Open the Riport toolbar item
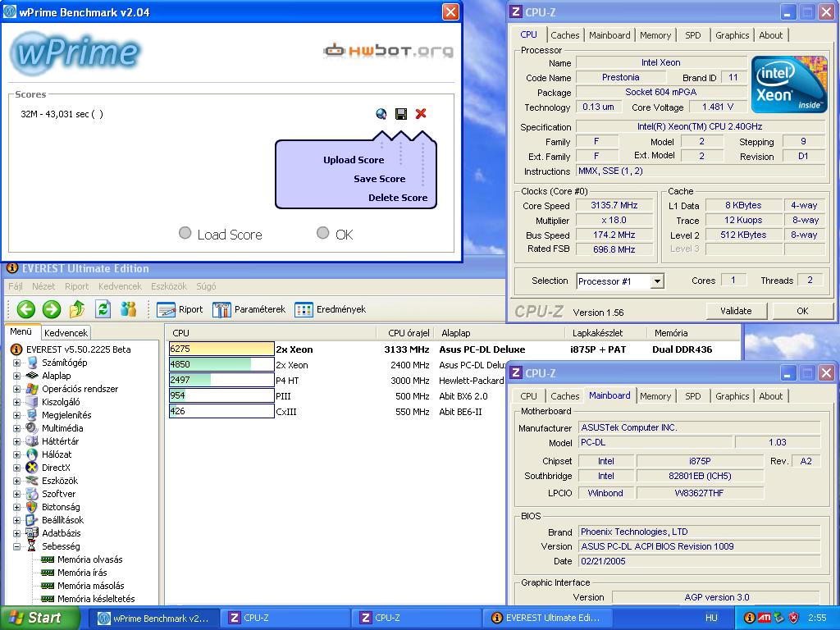Screen dimensions: 840x630 tap(180, 309)
